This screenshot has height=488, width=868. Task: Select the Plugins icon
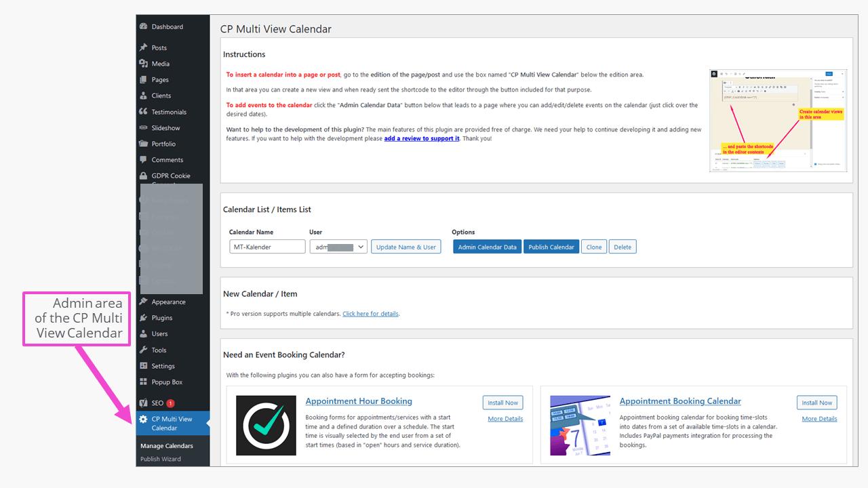[144, 317]
